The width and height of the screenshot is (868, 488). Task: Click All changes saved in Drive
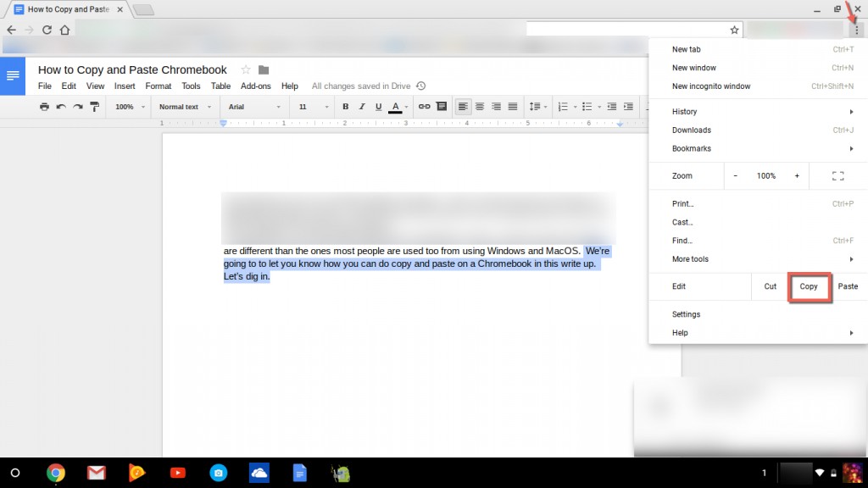coord(361,86)
